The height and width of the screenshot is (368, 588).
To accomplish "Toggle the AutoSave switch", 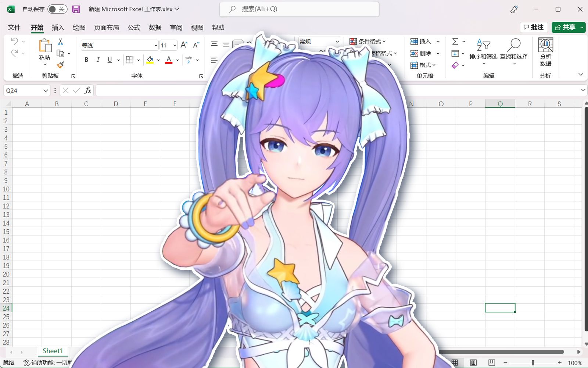I will (x=57, y=9).
